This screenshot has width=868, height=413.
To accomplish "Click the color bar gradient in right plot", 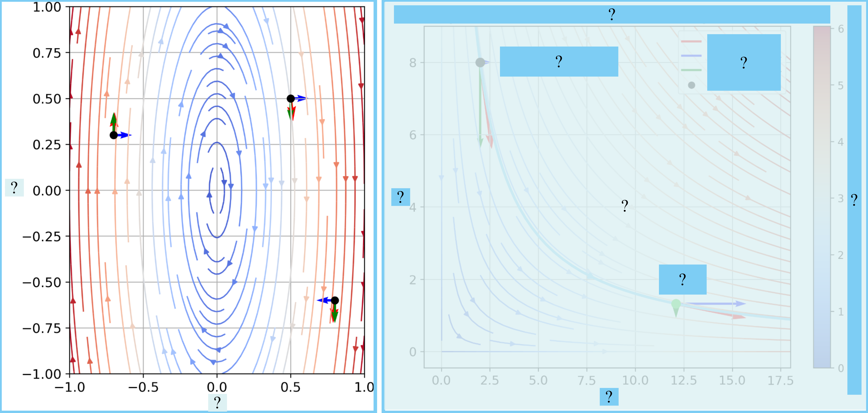I will (822, 197).
